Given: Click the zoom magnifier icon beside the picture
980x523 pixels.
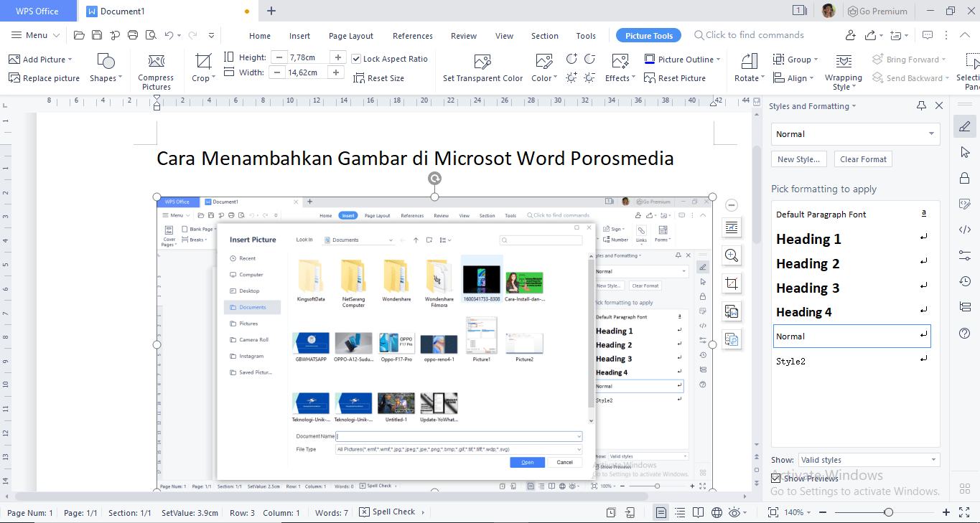Looking at the screenshot, I should [732, 255].
